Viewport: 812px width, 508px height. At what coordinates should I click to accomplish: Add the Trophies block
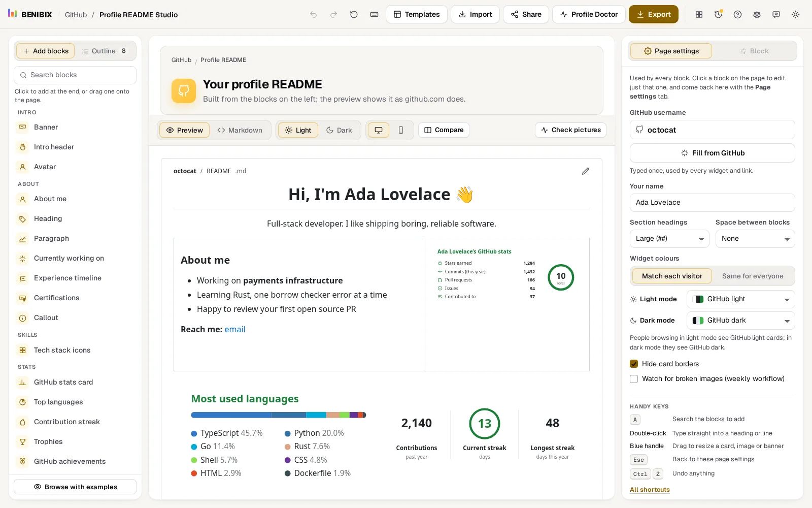tap(75, 441)
